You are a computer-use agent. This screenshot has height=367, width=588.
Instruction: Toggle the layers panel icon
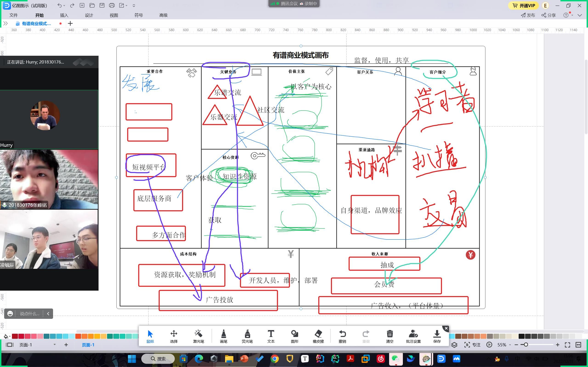[454, 345]
